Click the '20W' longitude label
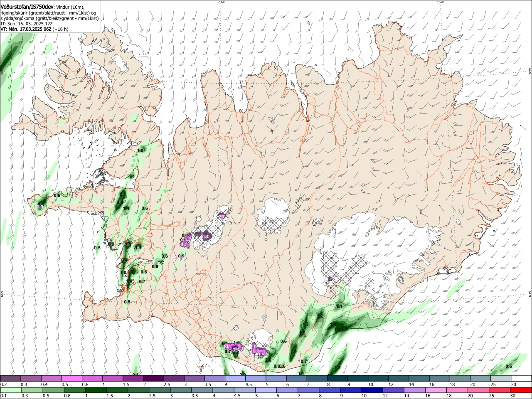The width and height of the screenshot is (532, 399). pyautogui.click(x=221, y=2)
